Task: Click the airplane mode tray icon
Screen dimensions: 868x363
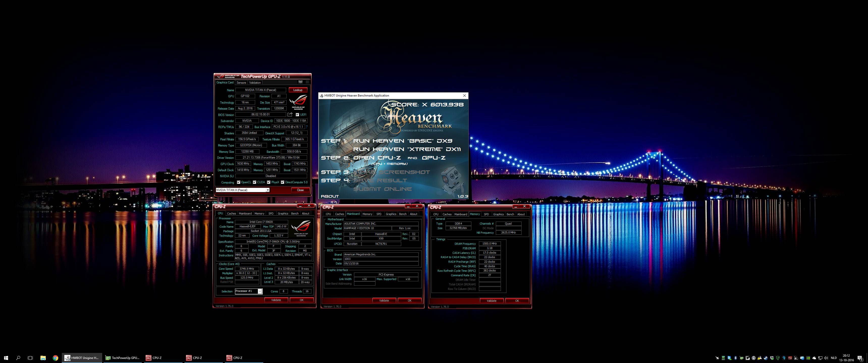Action: (x=717, y=358)
